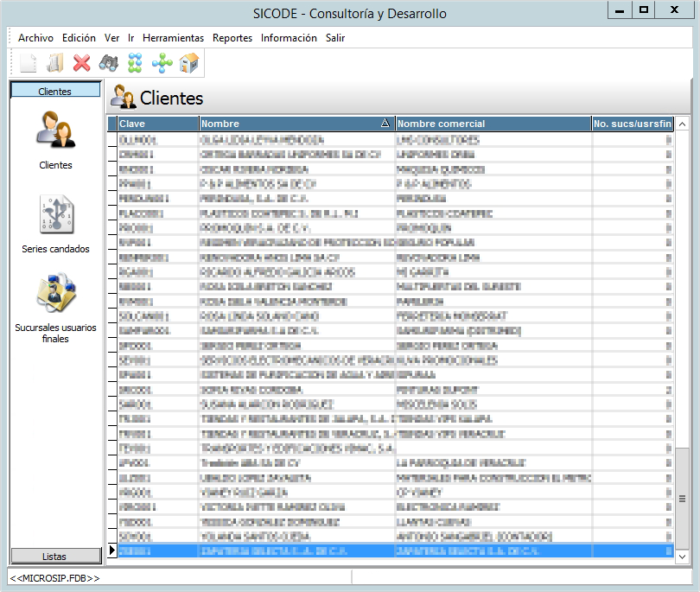Click the scroll up arrow of grid

683,124
